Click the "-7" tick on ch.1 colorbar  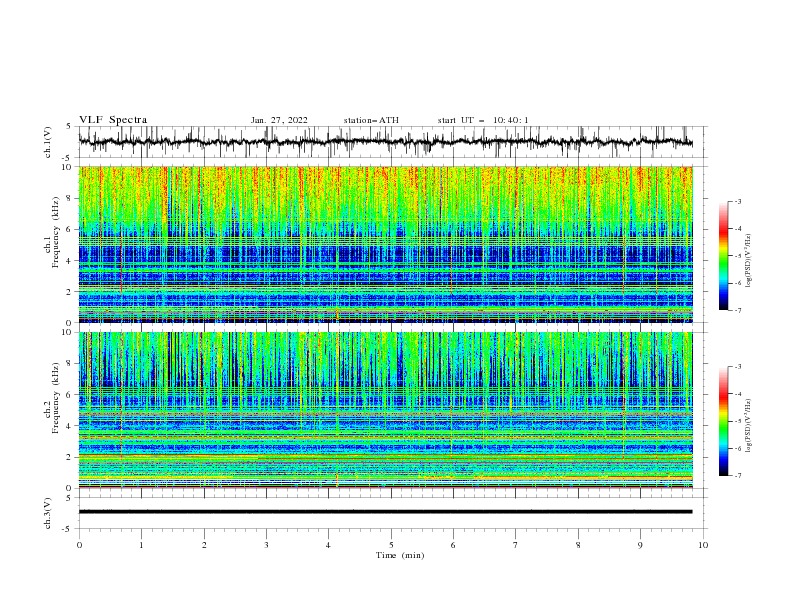(737, 310)
